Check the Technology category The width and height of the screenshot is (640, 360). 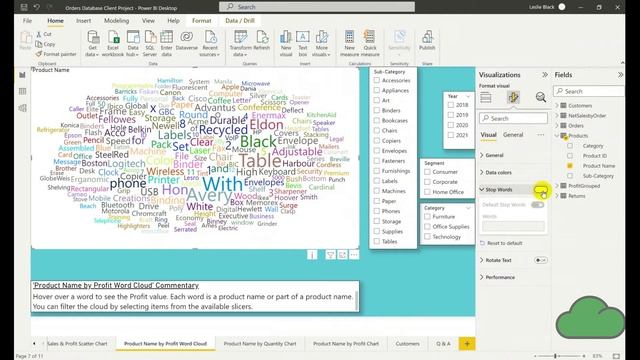(x=427, y=237)
